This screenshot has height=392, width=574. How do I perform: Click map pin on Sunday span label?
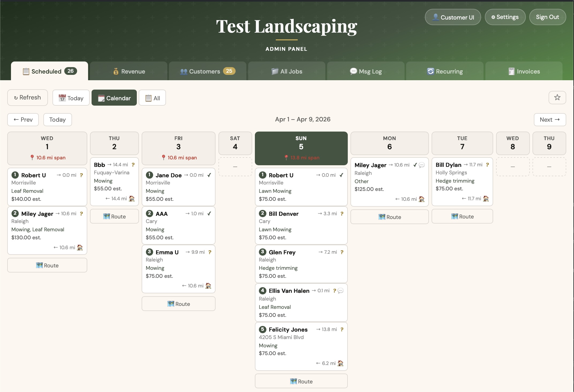click(286, 157)
